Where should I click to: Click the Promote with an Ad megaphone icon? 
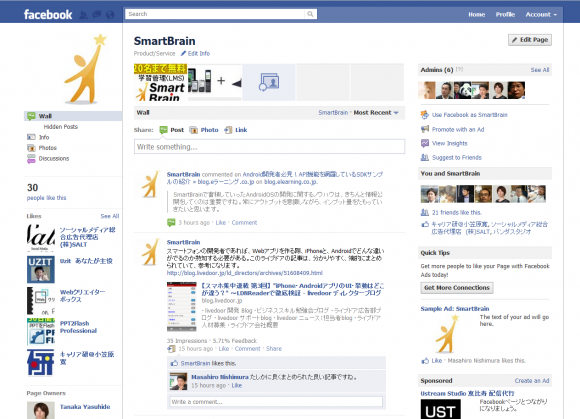point(425,129)
